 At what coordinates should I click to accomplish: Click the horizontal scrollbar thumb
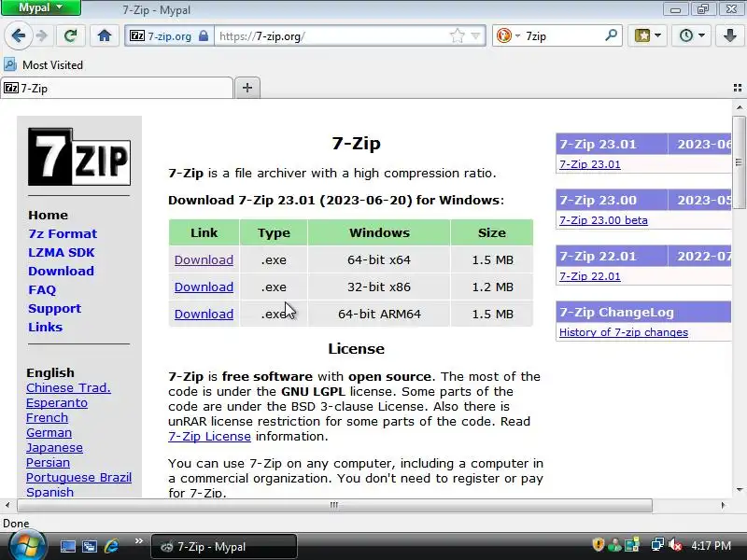coord(334,505)
